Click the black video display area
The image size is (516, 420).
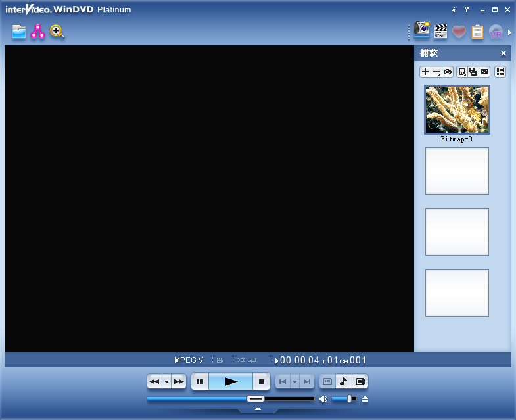[x=209, y=198]
